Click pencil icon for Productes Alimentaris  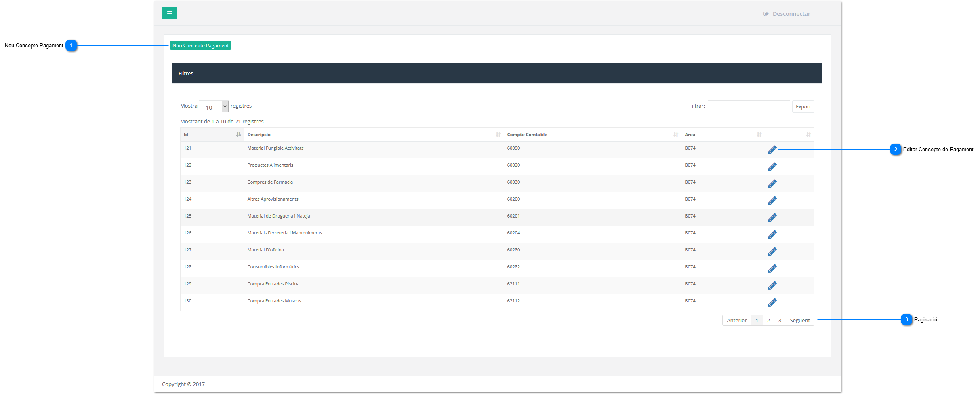coord(772,167)
